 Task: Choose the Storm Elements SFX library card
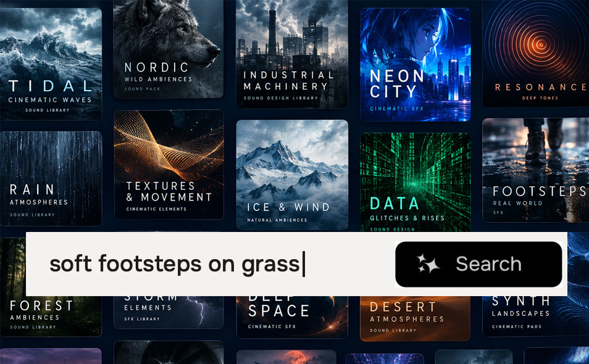(169, 312)
